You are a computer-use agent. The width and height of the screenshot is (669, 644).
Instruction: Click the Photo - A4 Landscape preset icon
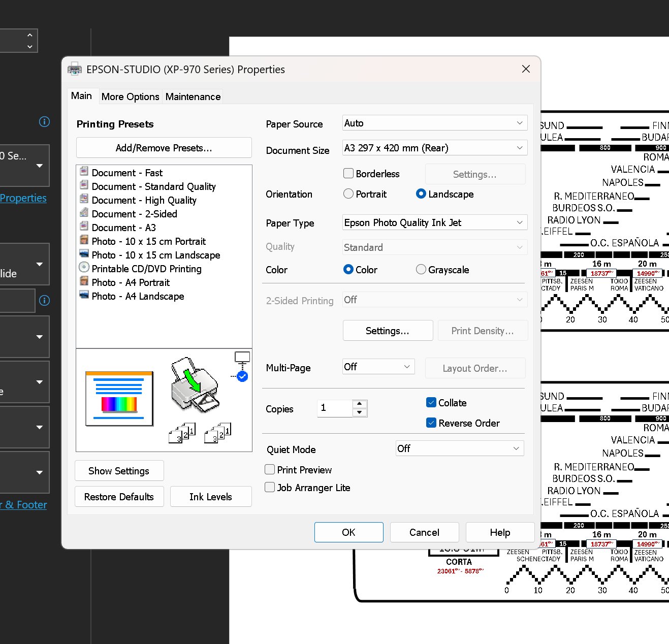pos(84,296)
